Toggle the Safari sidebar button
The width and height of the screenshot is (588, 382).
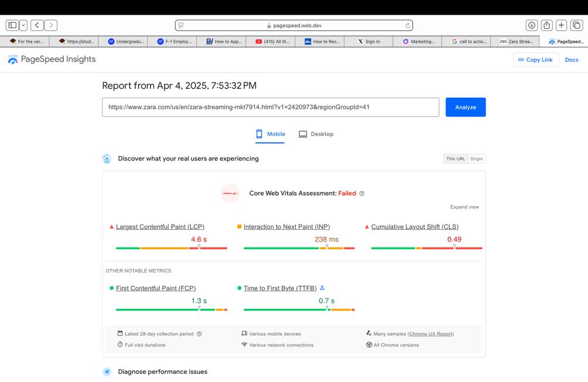pos(12,25)
